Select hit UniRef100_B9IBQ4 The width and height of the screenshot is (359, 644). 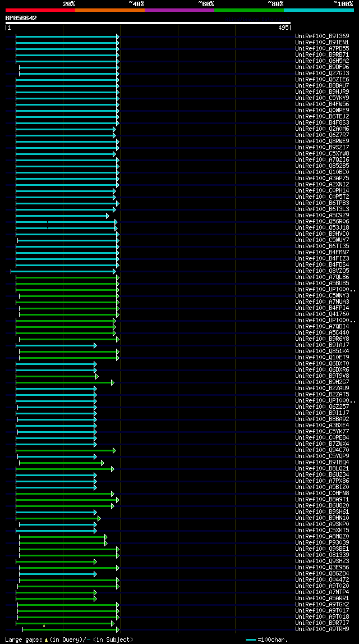click(322, 463)
